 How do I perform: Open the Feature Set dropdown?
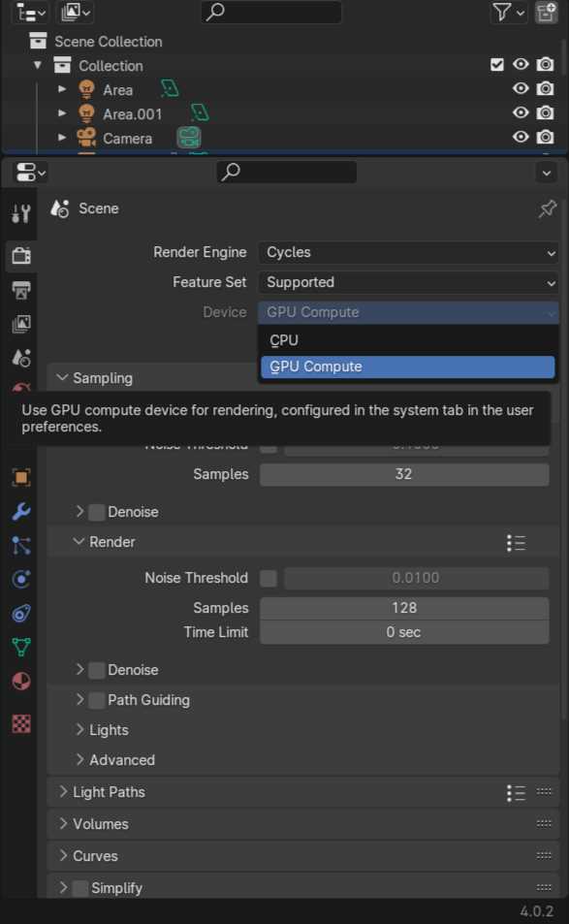tap(408, 282)
